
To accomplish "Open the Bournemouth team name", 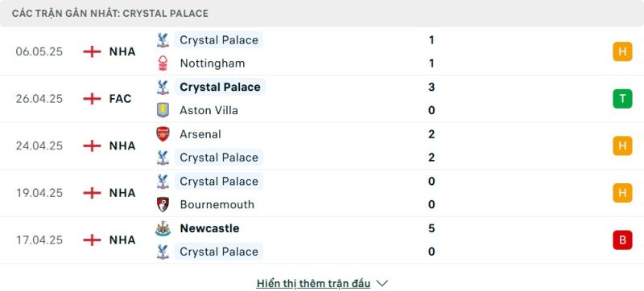I will 217,204.
